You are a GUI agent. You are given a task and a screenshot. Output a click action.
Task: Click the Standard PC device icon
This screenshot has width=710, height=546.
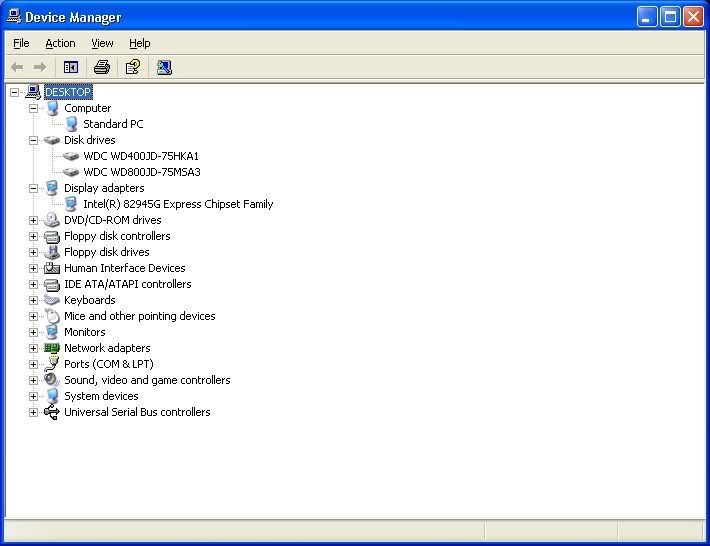(x=71, y=124)
